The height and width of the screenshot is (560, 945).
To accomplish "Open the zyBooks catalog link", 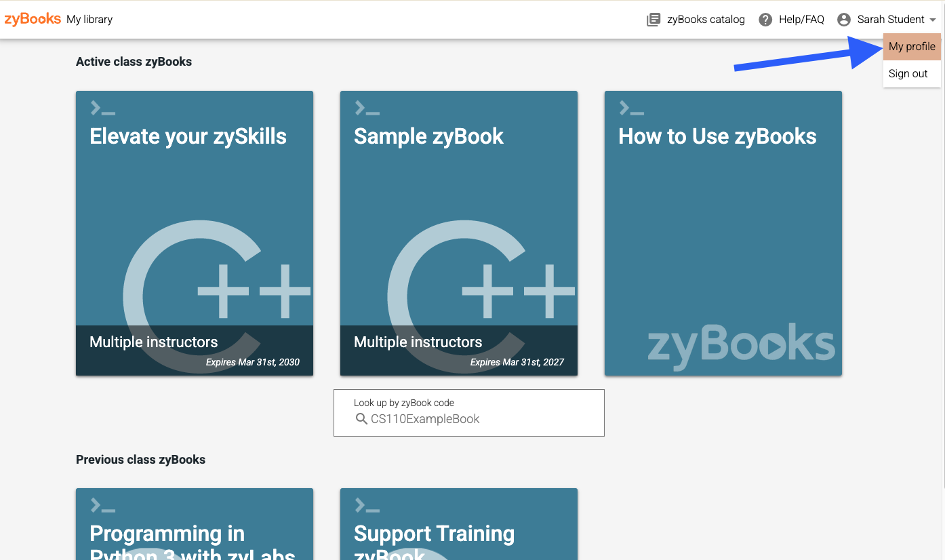I will [x=706, y=20].
